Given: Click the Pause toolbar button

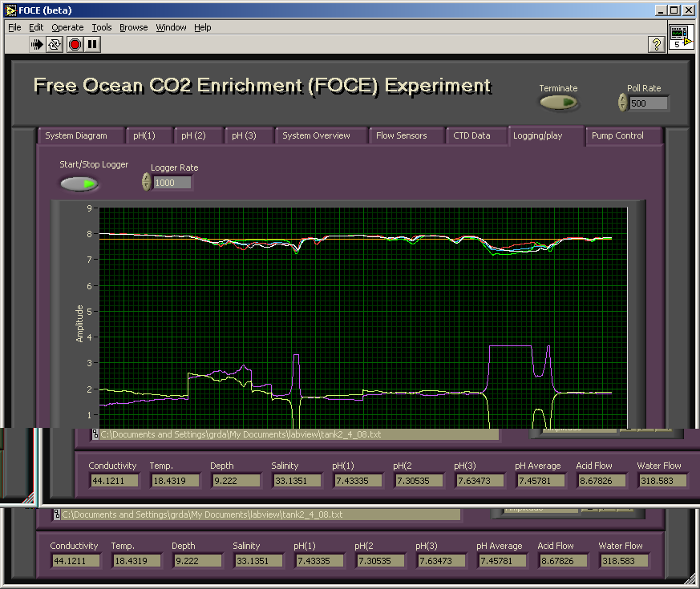Looking at the screenshot, I should (92, 44).
